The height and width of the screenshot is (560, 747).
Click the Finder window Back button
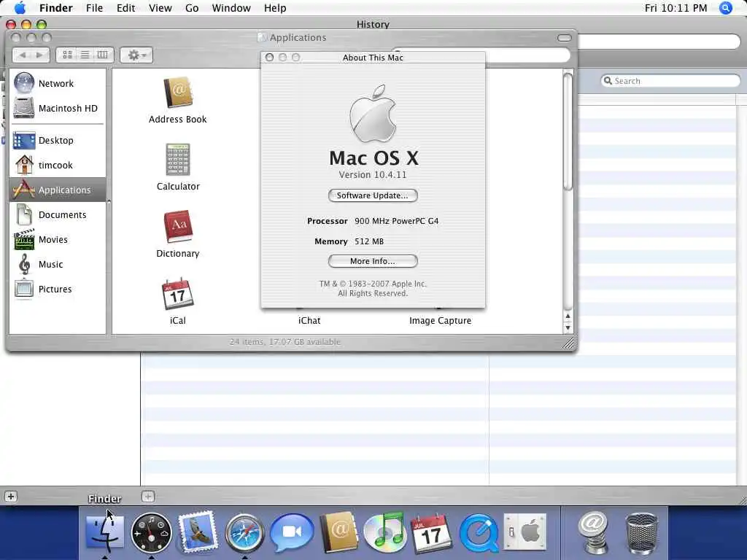click(x=22, y=55)
